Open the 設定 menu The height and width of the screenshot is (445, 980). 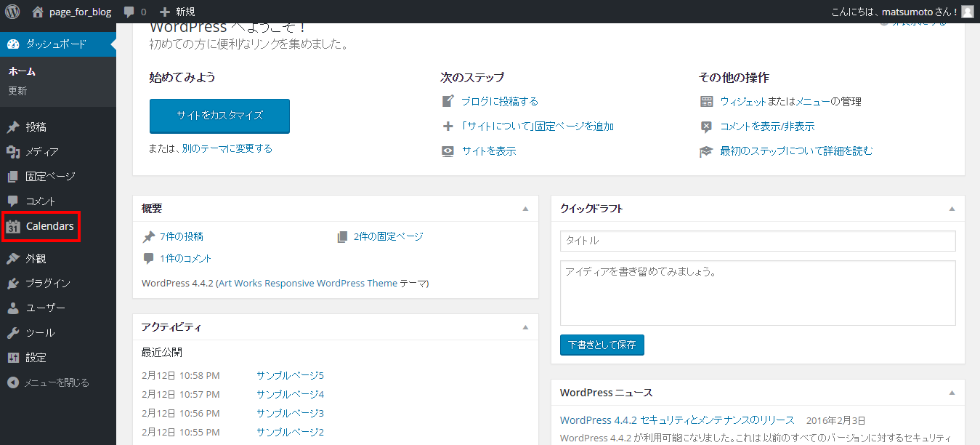click(36, 358)
